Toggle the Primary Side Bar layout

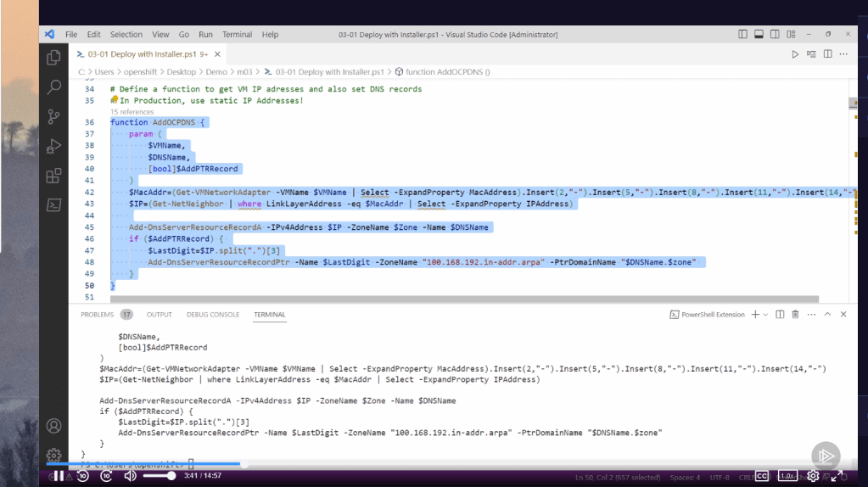743,34
